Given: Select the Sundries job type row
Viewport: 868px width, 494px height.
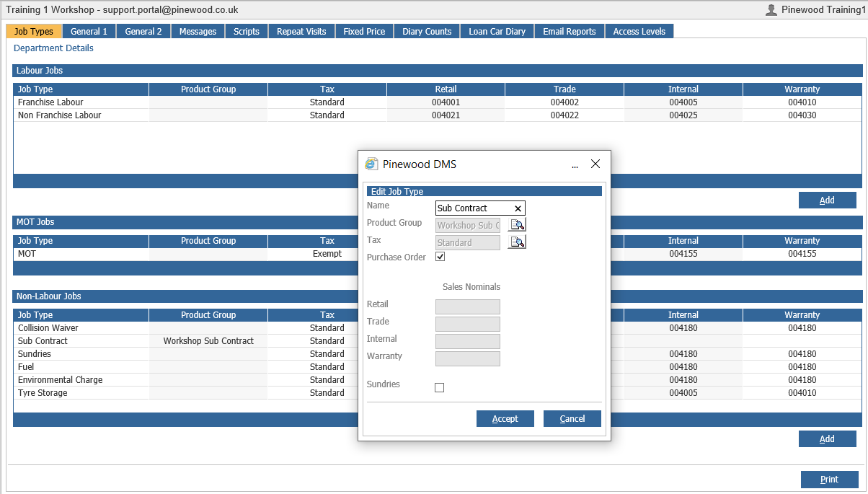Looking at the screenshot, I should [x=438, y=354].
